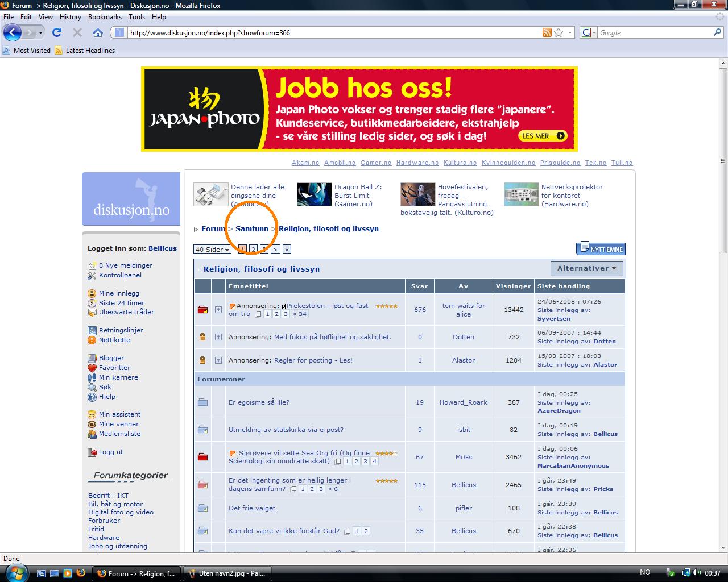Click the Kontrollpanel link
Viewport: 728px width, 582px height.
pos(120,275)
